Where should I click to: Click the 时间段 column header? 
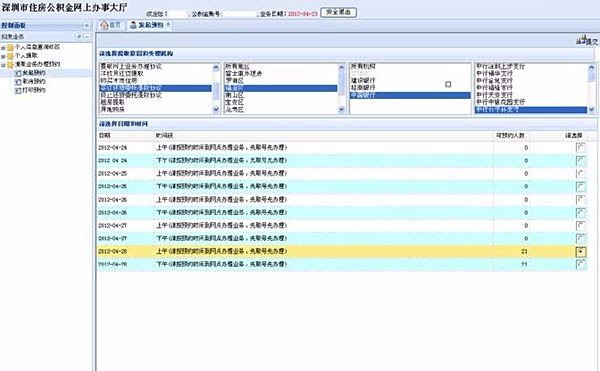[165, 136]
